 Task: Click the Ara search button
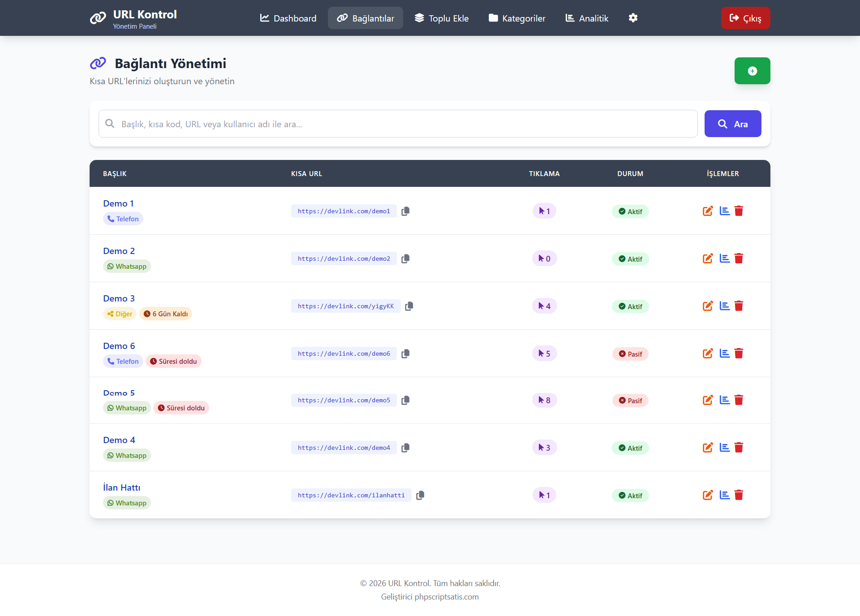733,124
